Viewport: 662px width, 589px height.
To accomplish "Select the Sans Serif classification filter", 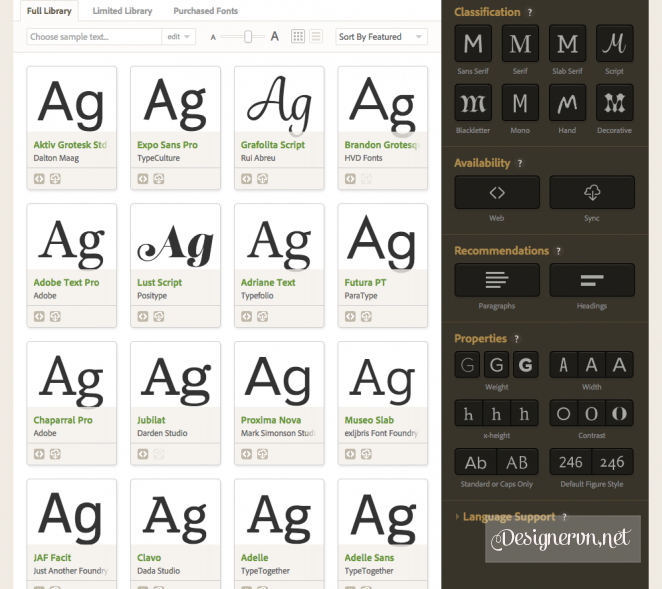I will click(x=473, y=43).
